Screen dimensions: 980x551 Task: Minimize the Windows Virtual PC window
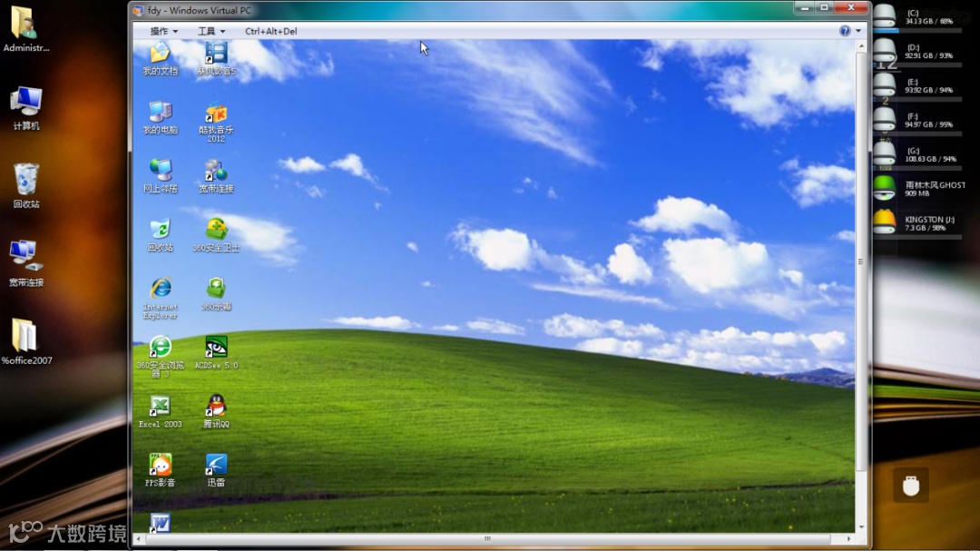coord(804,7)
